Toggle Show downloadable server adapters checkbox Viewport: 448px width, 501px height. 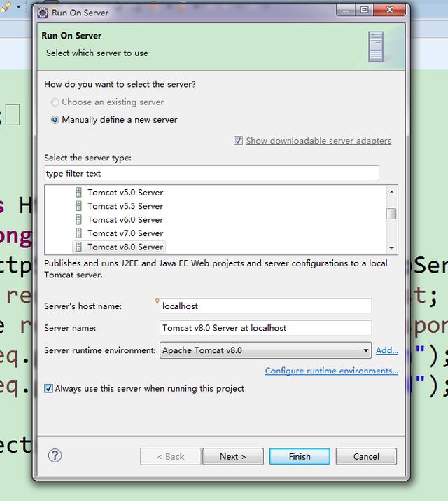tap(238, 141)
